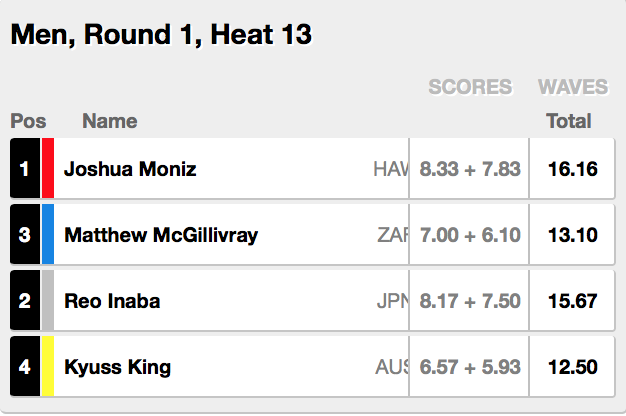Click the Total column header
626x416 pixels.
click(569, 122)
